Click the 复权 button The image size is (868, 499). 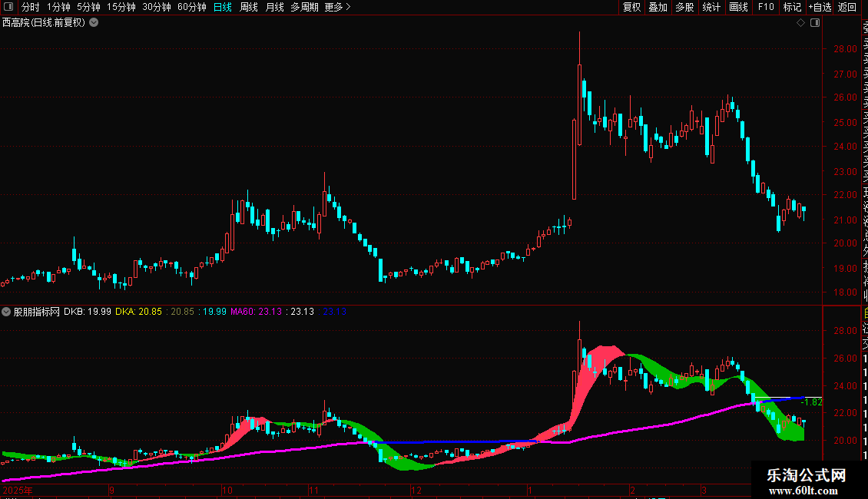tap(631, 7)
